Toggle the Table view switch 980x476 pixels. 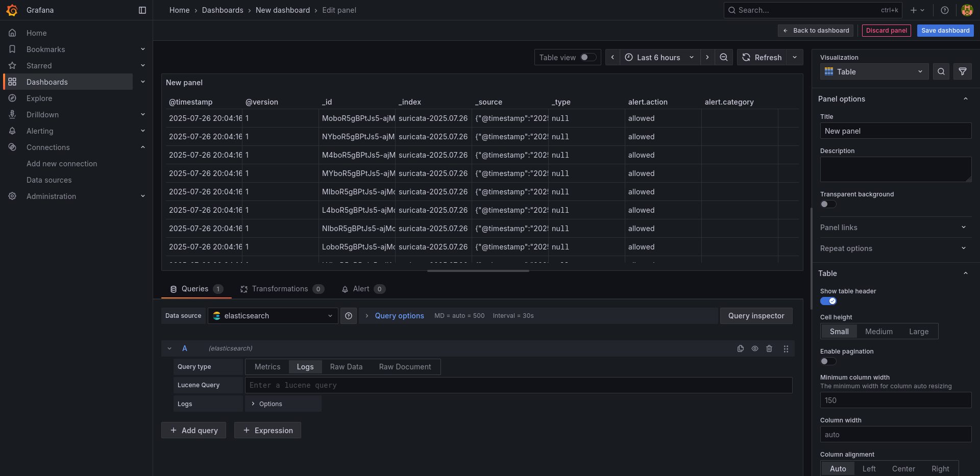pyautogui.click(x=588, y=57)
